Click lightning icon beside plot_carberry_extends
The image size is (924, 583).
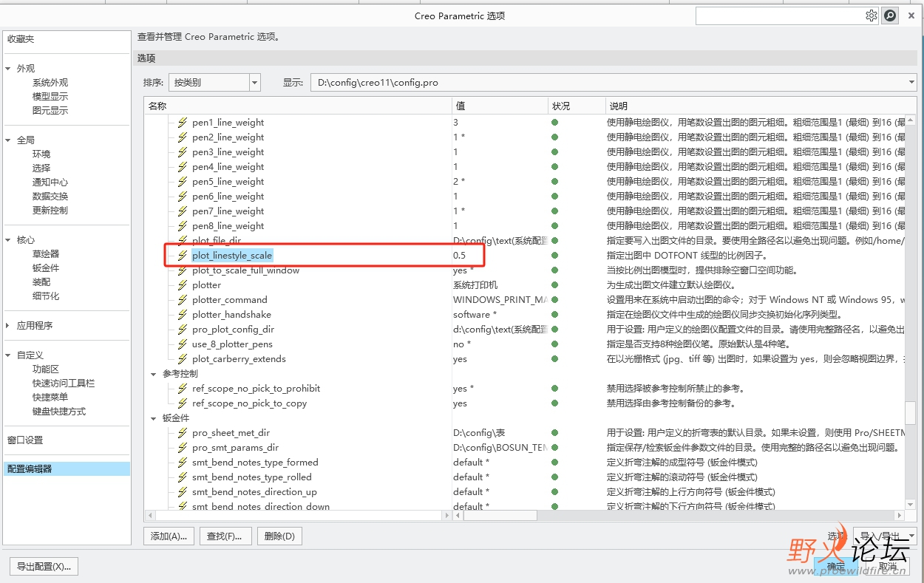coord(183,359)
